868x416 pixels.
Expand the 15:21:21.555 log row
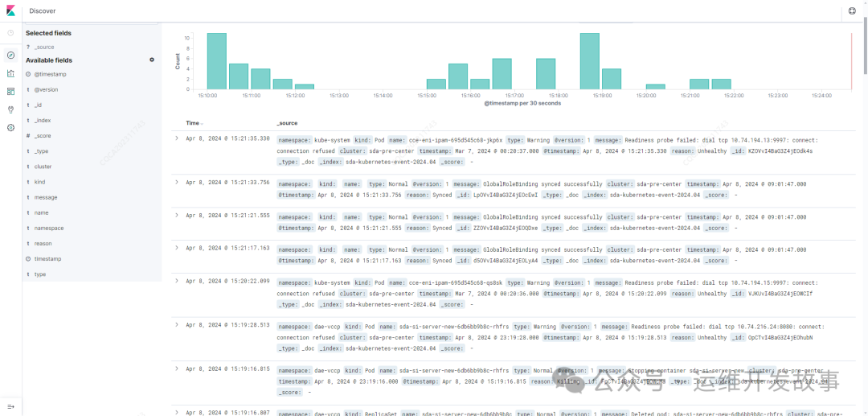coord(177,215)
